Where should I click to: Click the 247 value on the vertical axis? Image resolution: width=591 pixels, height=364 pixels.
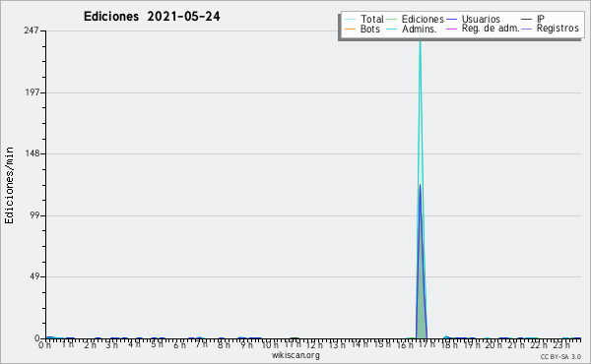click(32, 30)
